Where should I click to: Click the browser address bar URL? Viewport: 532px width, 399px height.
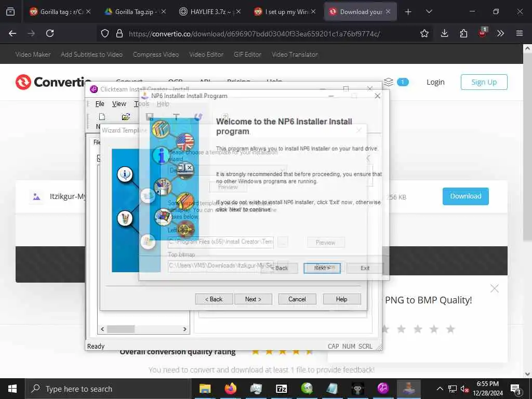tap(255, 34)
